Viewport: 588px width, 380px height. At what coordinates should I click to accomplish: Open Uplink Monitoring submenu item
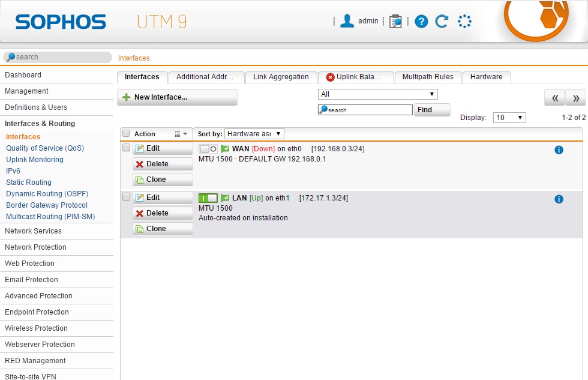(x=35, y=160)
